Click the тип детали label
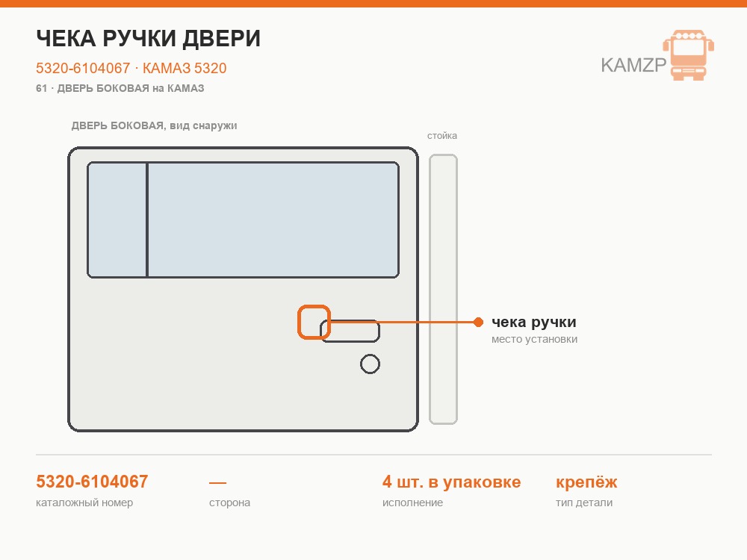The image size is (747, 560). point(584,503)
